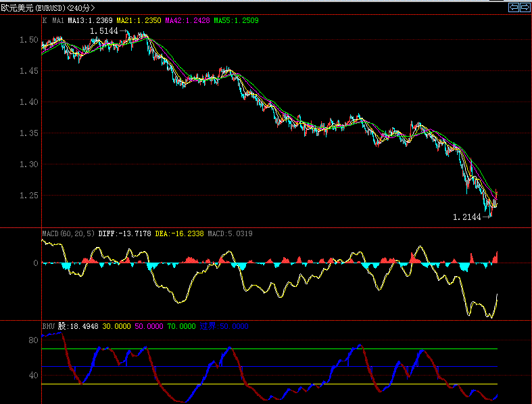Viewport: 532px width, 404px height.
Task: Click the BHU indicator label
Action: click(x=49, y=327)
